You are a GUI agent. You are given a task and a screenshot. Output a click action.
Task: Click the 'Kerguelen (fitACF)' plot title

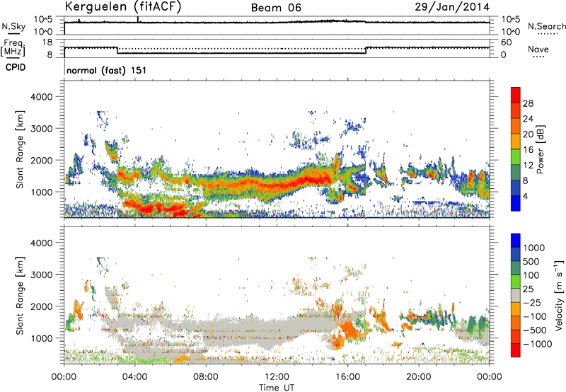122,7
